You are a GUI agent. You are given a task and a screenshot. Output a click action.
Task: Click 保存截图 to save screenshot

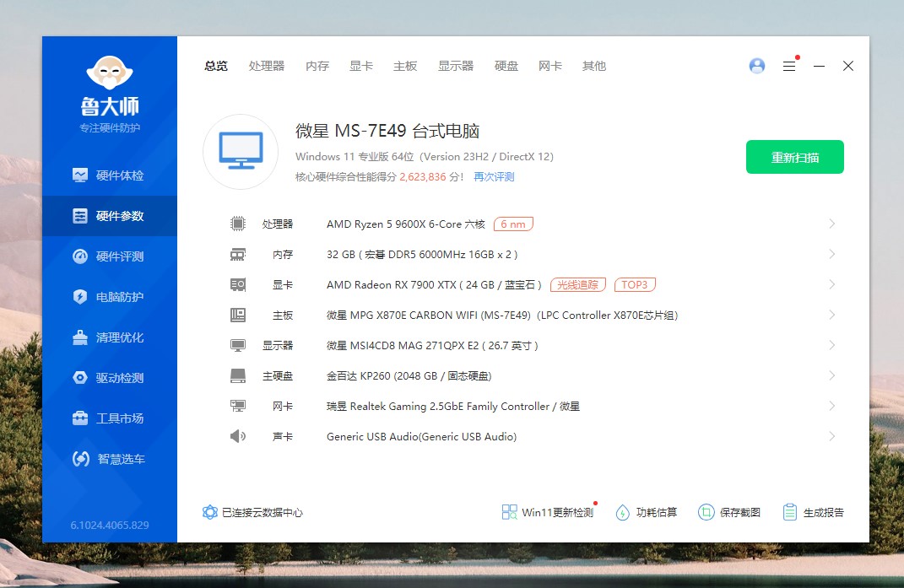click(x=729, y=512)
